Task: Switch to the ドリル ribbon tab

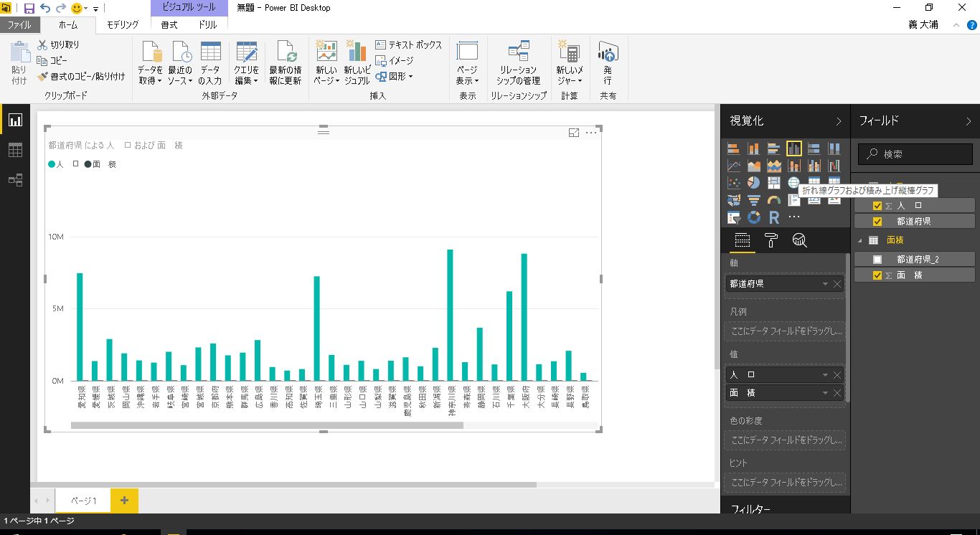Action: pos(207,24)
